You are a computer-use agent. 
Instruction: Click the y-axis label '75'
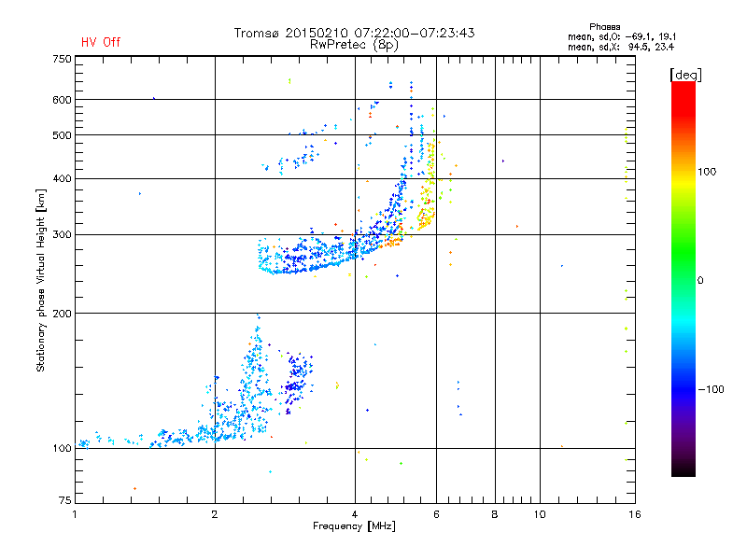click(x=65, y=500)
